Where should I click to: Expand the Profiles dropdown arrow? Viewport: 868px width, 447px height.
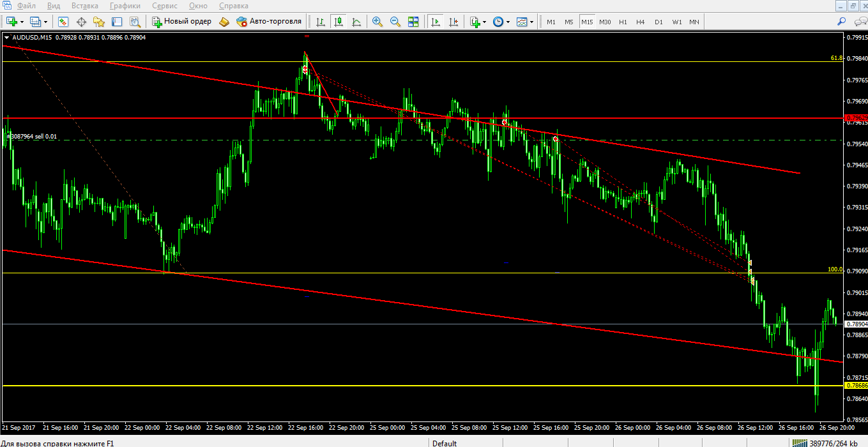coord(45,22)
